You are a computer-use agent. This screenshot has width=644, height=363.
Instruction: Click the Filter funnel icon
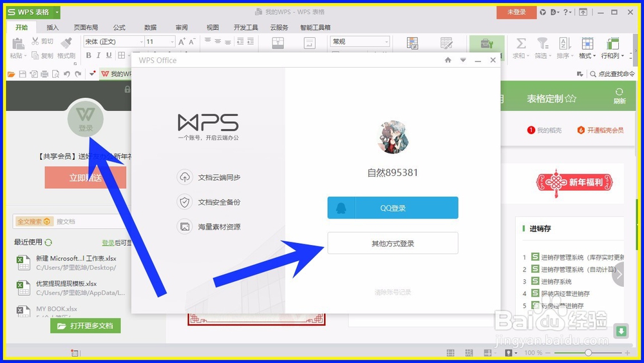(x=542, y=43)
